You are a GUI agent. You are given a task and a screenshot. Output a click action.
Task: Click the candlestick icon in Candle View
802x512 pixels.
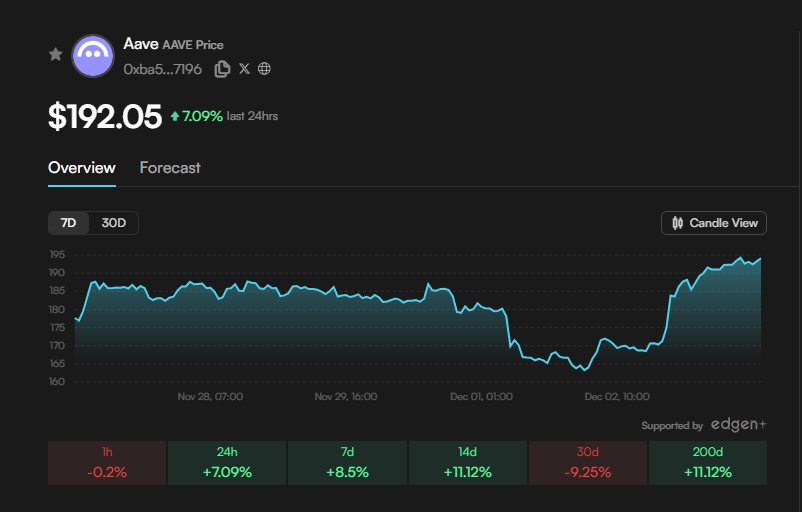point(678,223)
